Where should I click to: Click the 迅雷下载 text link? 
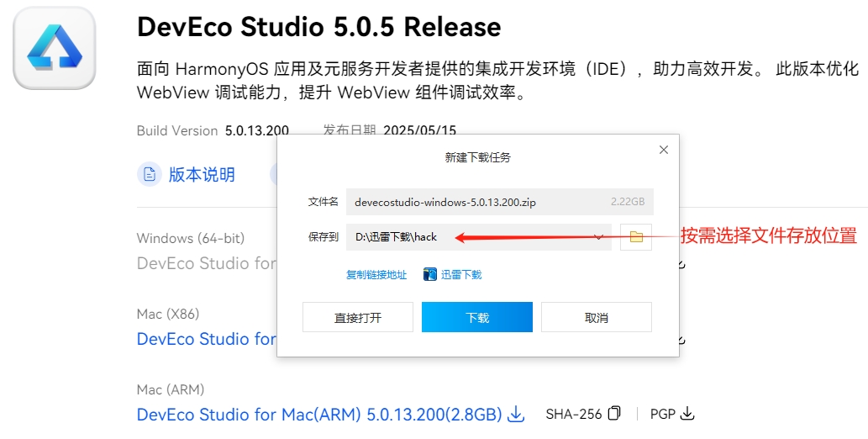[461, 274]
